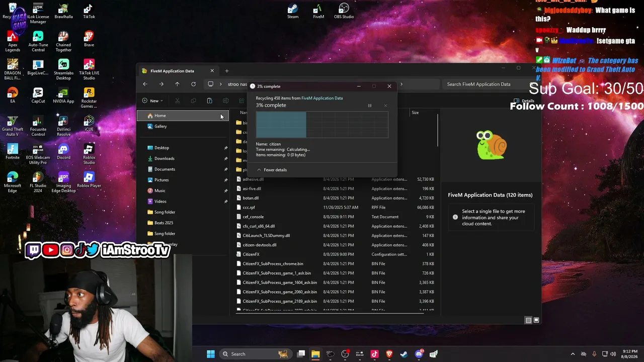Viewport: 644px width, 362px height.
Task: Select the FiveM Application Data tab
Action: [178, 71]
